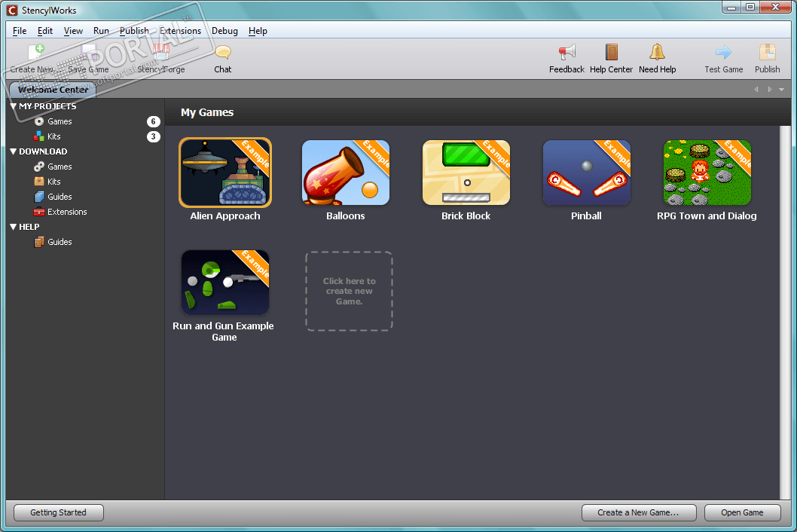Open the Publish menu
This screenshot has width=797, height=532.
pyautogui.click(x=134, y=31)
